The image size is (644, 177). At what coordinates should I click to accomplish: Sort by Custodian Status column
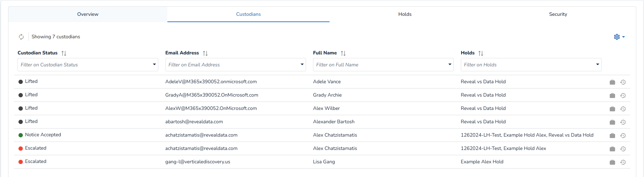(64, 53)
